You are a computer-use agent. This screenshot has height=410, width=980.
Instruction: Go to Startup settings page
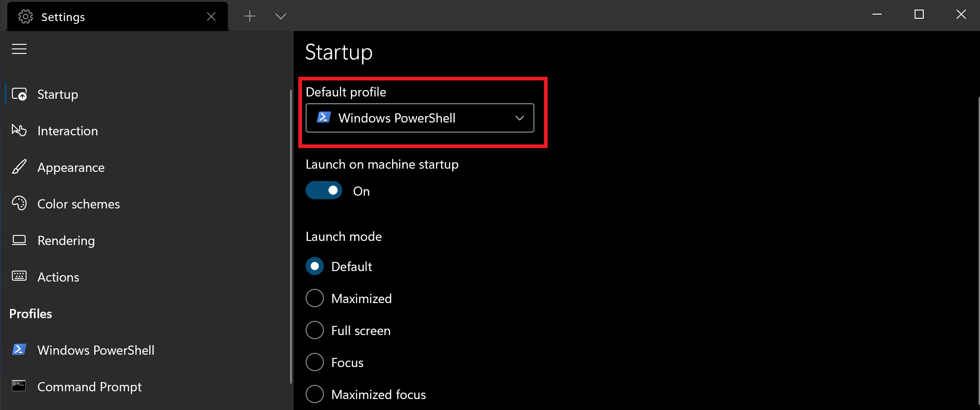(146, 94)
